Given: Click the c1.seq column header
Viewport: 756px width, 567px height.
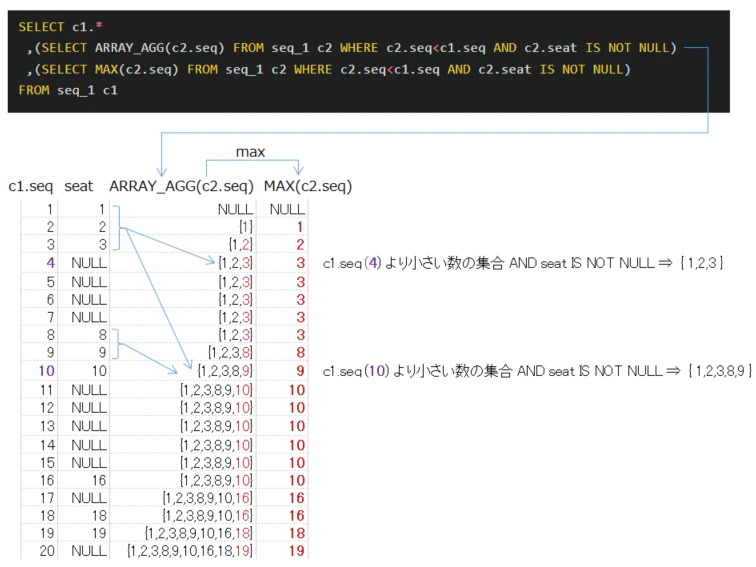Looking at the screenshot, I should (x=30, y=186).
